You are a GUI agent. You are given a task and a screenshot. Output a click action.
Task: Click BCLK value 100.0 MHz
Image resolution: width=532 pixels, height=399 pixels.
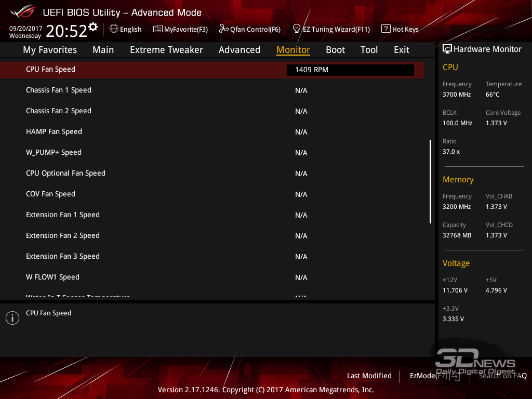(x=457, y=123)
